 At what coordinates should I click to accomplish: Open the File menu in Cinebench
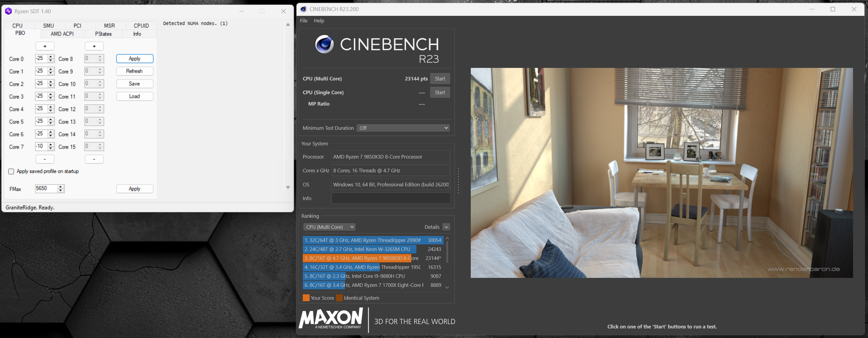click(304, 21)
